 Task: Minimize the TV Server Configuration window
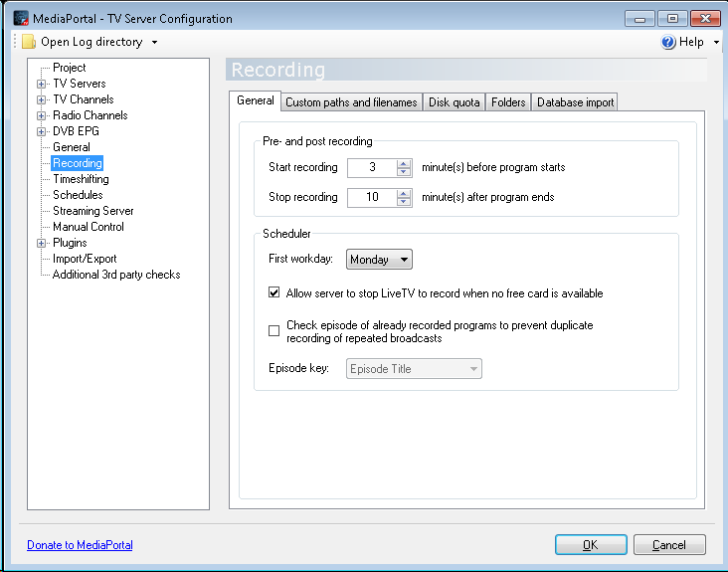639,19
